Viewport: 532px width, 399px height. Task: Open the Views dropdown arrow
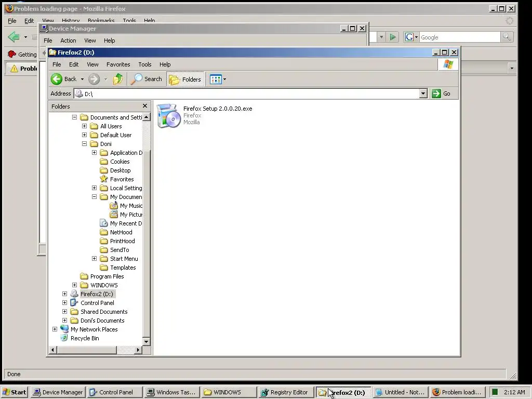point(224,79)
